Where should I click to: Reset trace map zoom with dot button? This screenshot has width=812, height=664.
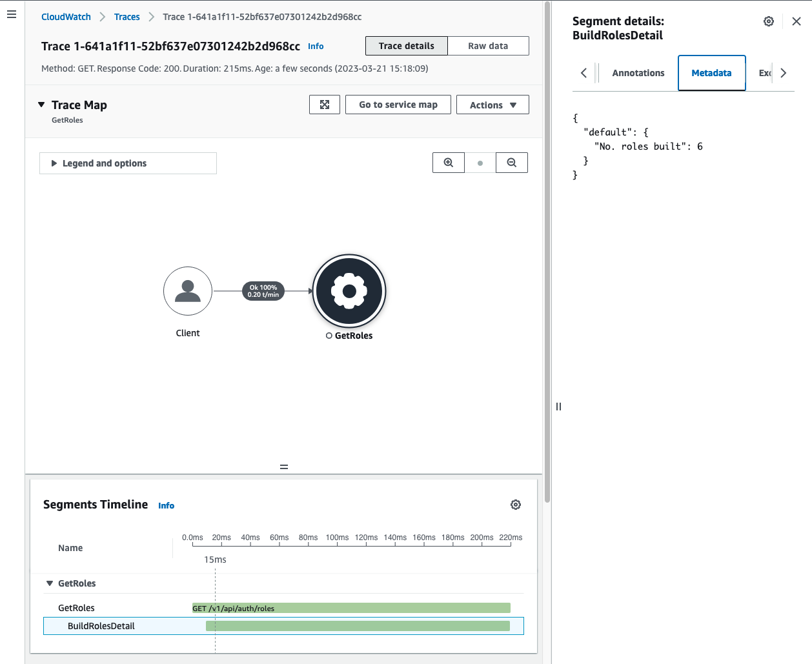(480, 163)
